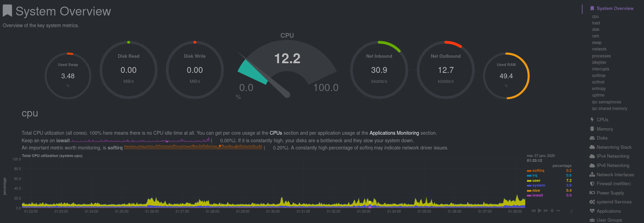Jump to idlejitter in sidebar

[x=599, y=63]
